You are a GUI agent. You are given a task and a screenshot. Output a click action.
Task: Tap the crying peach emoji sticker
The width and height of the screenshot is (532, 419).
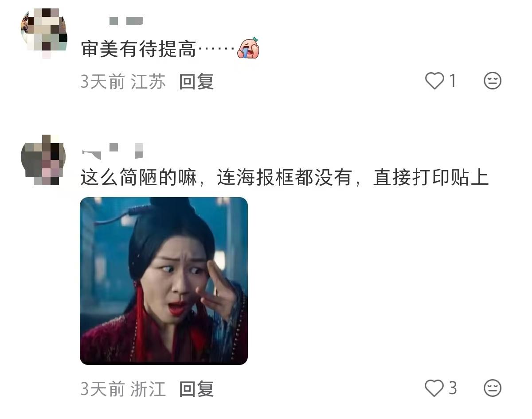tap(248, 48)
